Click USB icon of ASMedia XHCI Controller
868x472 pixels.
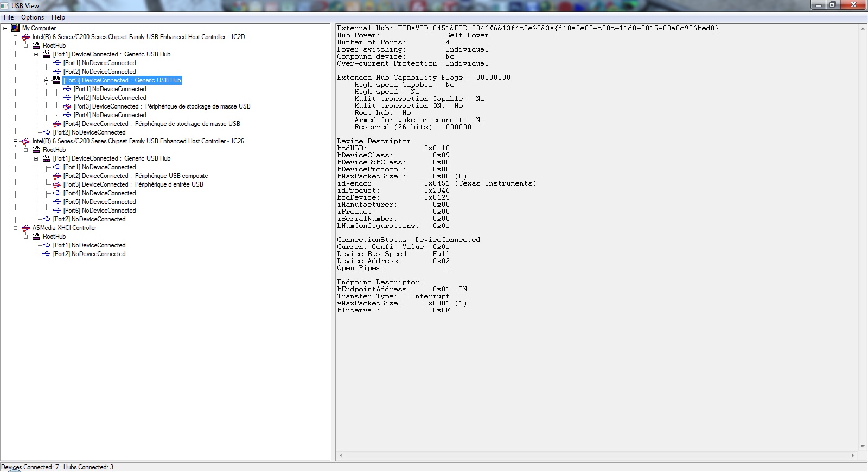click(26, 228)
